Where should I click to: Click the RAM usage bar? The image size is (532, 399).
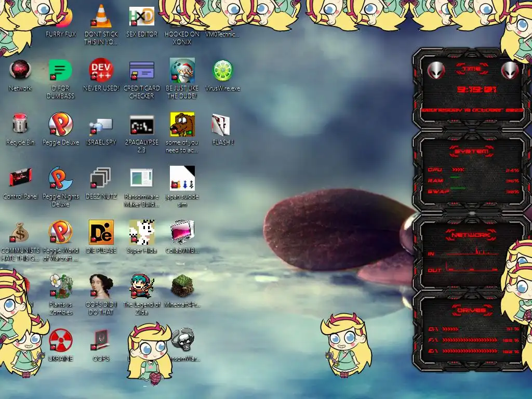[x=455, y=177]
